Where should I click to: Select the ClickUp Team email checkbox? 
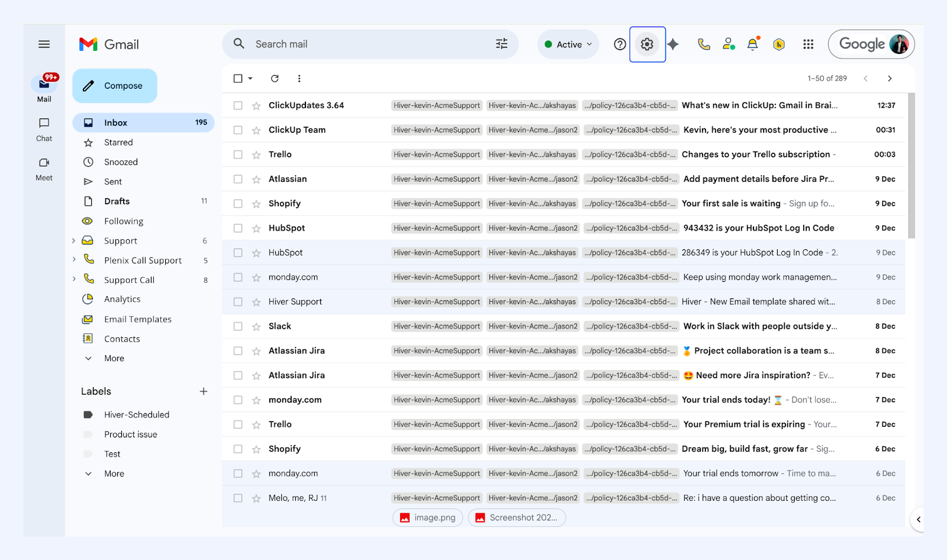tap(238, 130)
